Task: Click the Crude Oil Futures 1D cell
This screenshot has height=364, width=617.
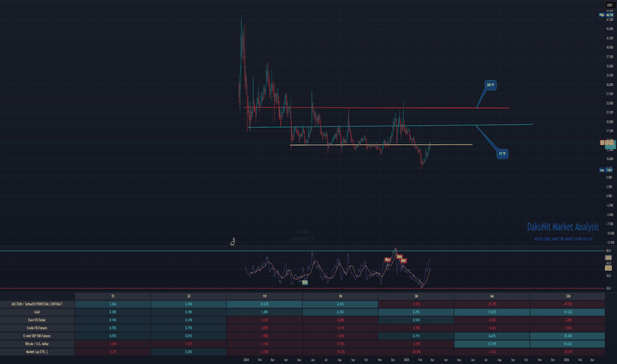Action: point(113,328)
